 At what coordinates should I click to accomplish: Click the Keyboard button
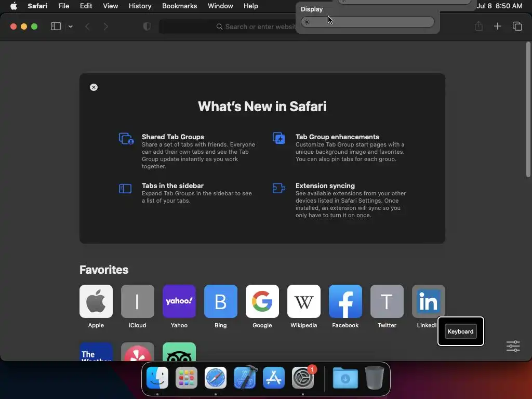click(460, 331)
